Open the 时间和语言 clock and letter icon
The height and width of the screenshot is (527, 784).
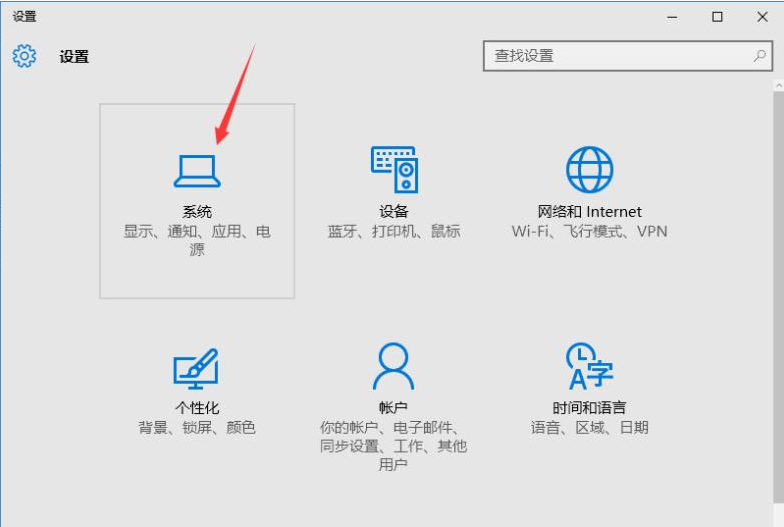(x=590, y=366)
